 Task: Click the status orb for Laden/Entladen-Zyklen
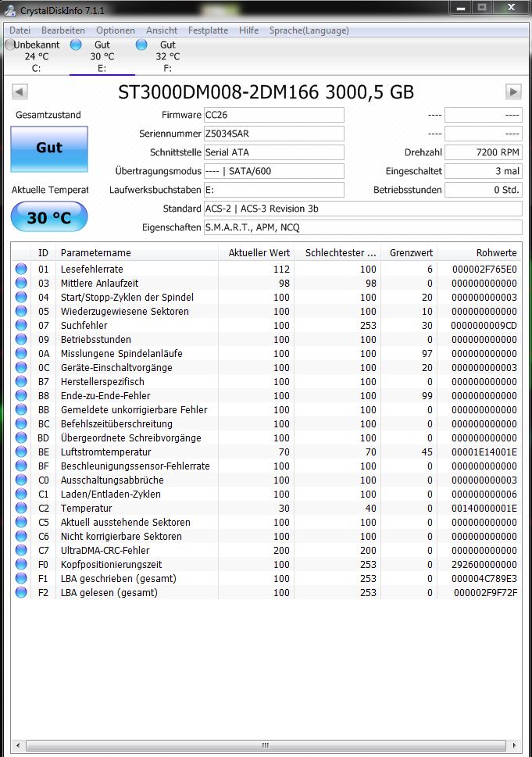pyautogui.click(x=21, y=494)
